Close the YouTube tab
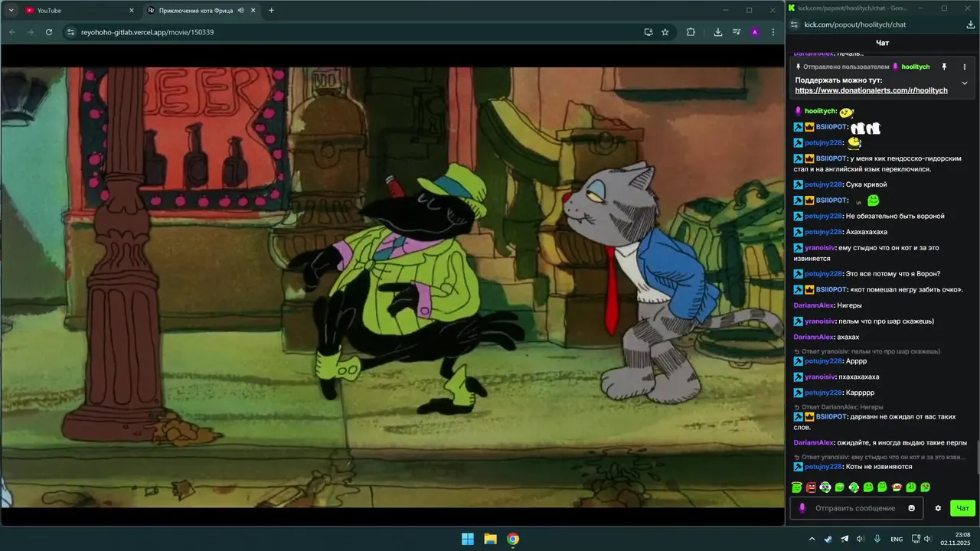Image resolution: width=980 pixels, height=551 pixels. [x=132, y=10]
